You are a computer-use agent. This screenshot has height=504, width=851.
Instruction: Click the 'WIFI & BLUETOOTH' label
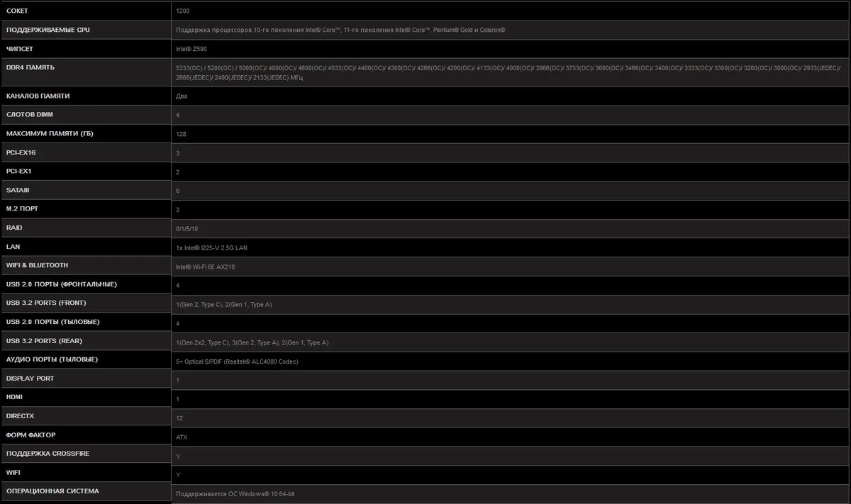37,265
